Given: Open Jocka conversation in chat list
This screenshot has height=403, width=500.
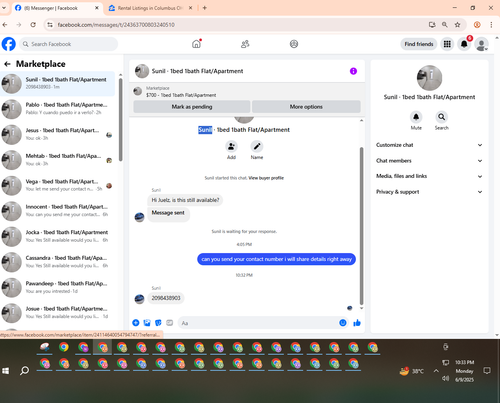Looking at the screenshot, I should pos(58,236).
